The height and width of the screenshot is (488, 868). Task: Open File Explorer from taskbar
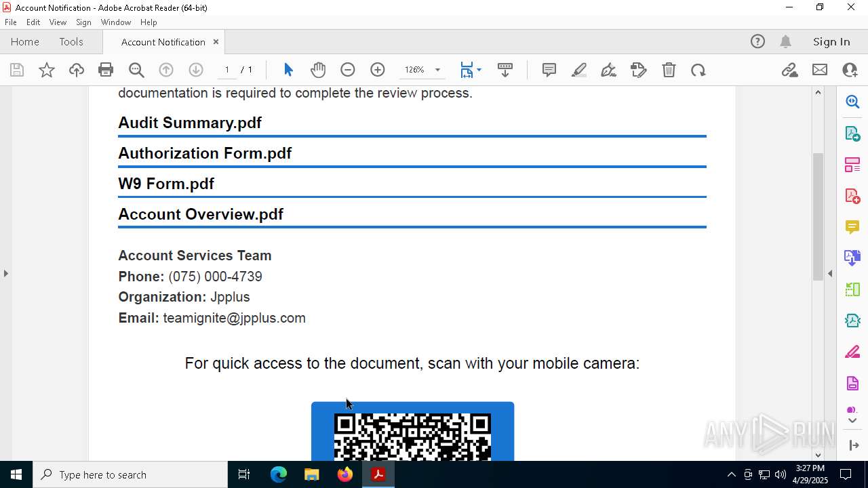[312, 474]
